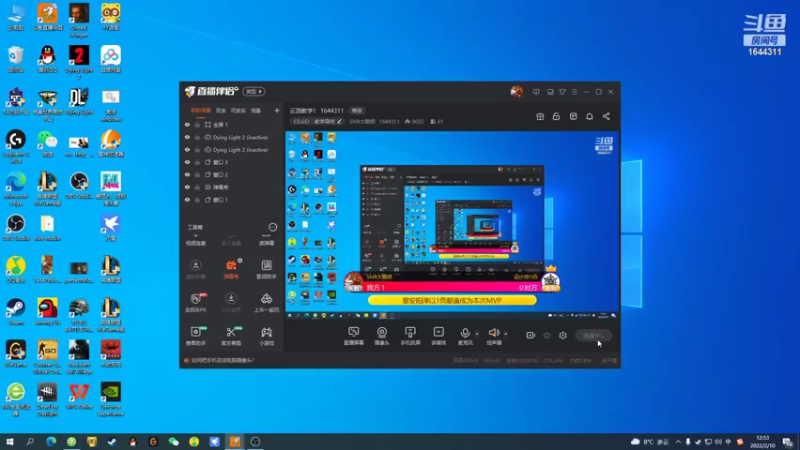Switch to the first orange scene tab
This screenshot has height=450, width=800.
tap(201, 110)
